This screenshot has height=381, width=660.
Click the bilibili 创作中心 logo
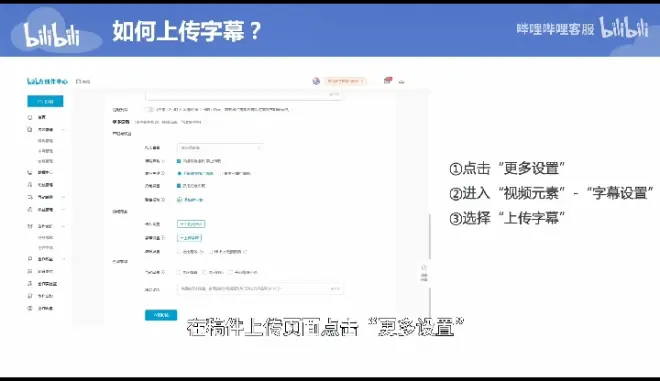[x=47, y=81]
